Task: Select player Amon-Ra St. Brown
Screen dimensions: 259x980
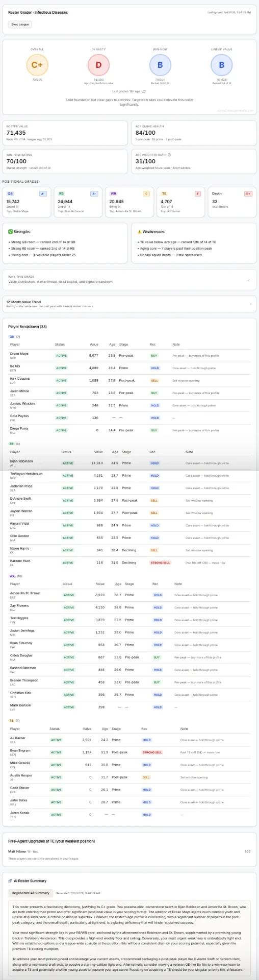Action: point(25,593)
